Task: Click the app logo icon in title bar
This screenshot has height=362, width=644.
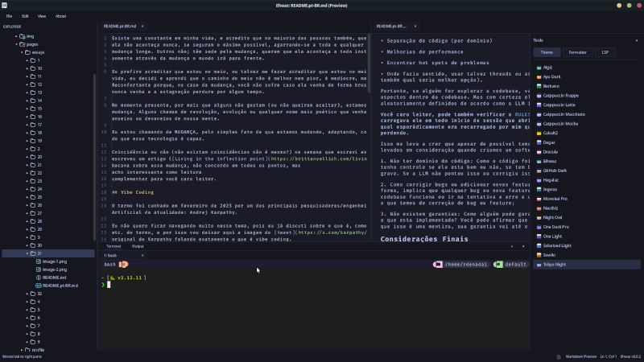Action: 6,5
